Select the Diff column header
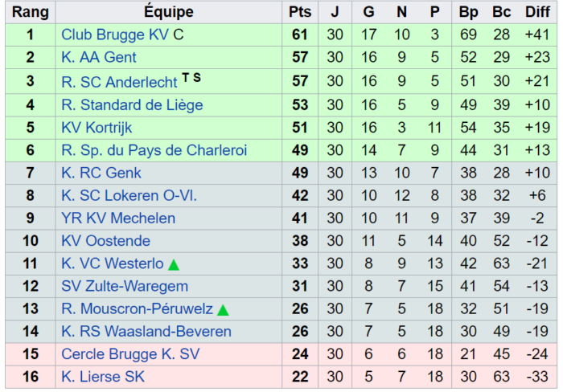The height and width of the screenshot is (392, 563). (x=537, y=12)
